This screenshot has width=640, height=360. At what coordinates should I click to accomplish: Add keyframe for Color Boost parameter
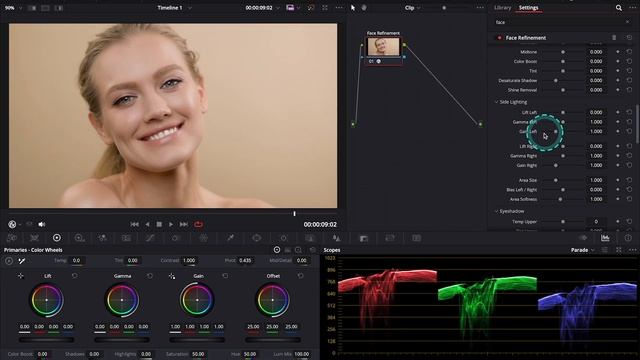click(618, 61)
